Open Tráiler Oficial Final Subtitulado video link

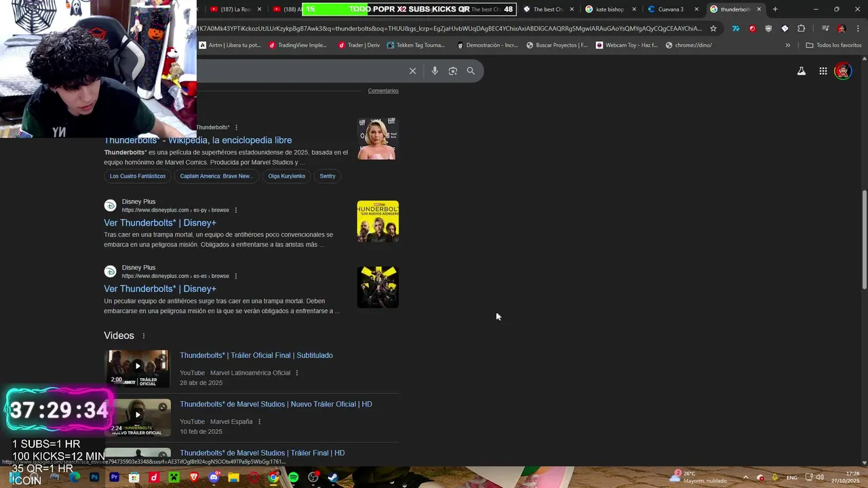tap(256, 355)
